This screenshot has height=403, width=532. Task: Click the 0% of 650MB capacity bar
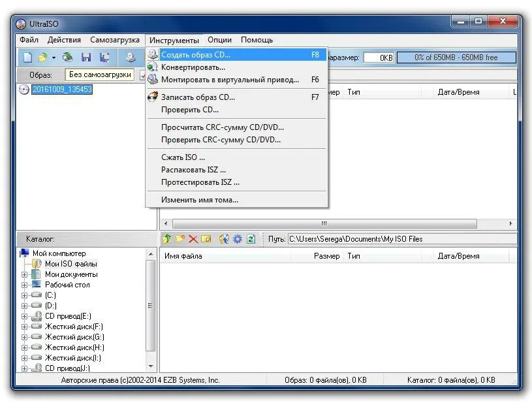point(456,57)
